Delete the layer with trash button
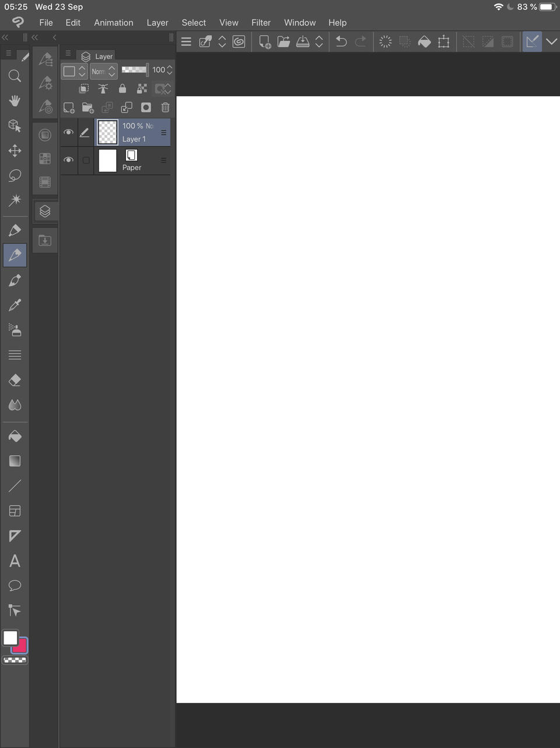The image size is (560, 748). coord(166,107)
